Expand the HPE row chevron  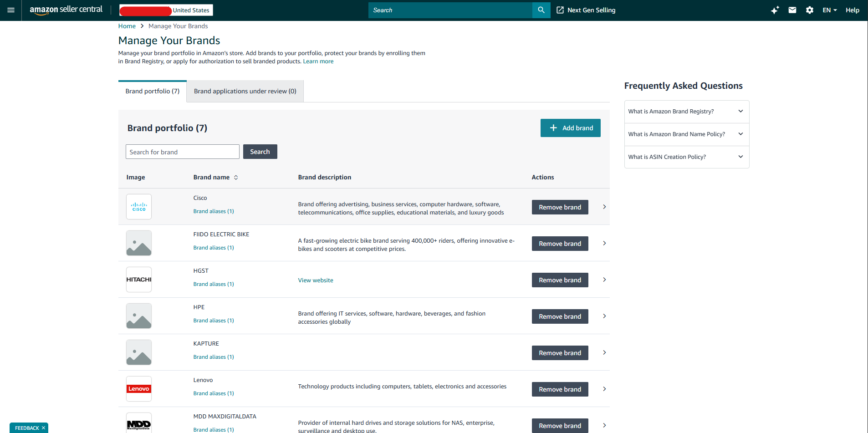pyautogui.click(x=604, y=316)
